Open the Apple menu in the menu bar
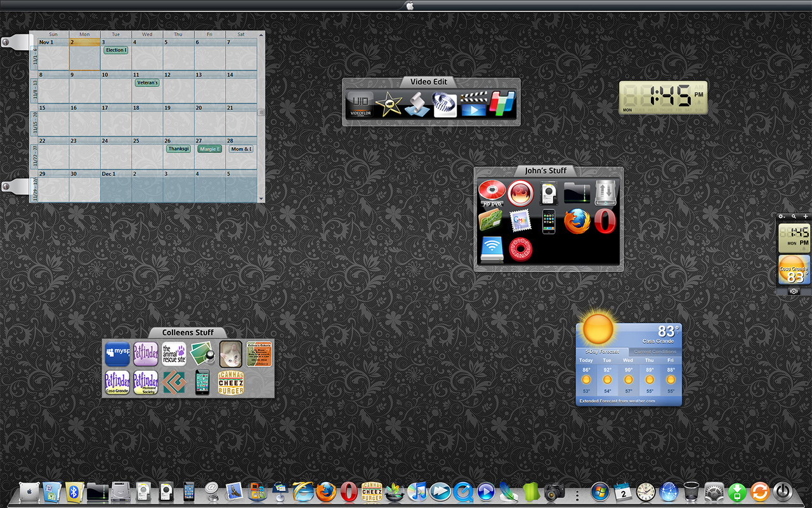Screen dimensions: 812x508 pyautogui.click(x=409, y=5)
